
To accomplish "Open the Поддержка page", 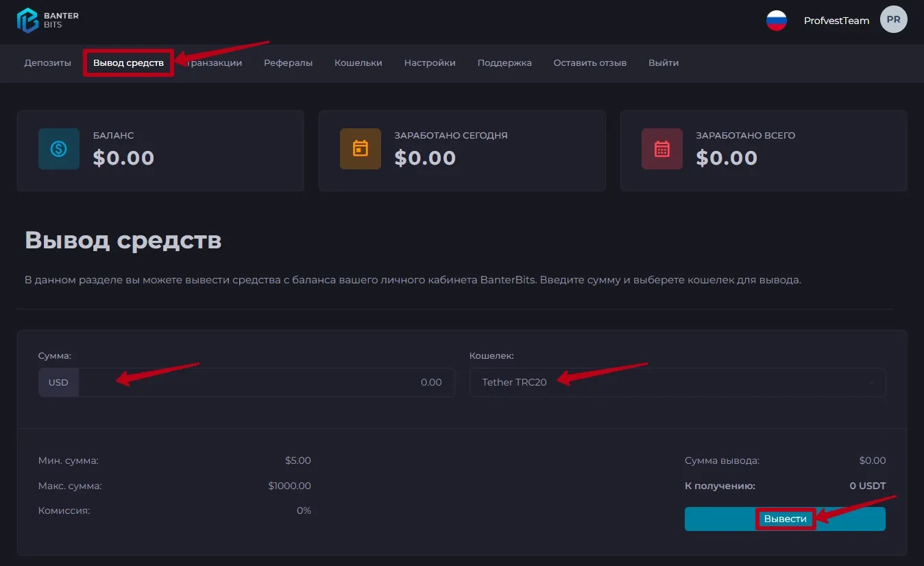I will pos(504,63).
